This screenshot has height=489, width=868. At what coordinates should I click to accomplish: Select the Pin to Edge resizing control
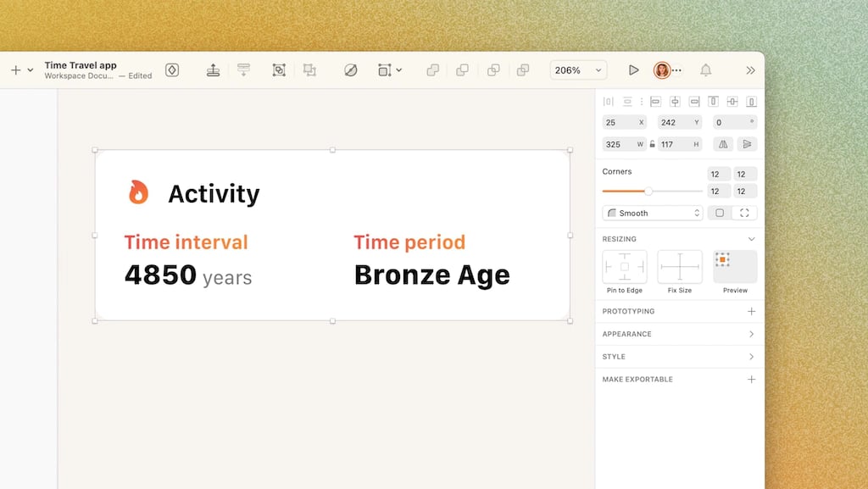(x=625, y=267)
